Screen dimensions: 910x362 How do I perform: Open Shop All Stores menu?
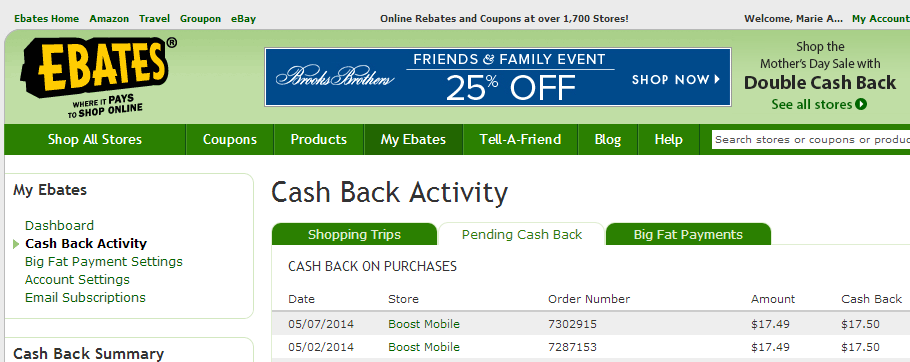[95, 140]
